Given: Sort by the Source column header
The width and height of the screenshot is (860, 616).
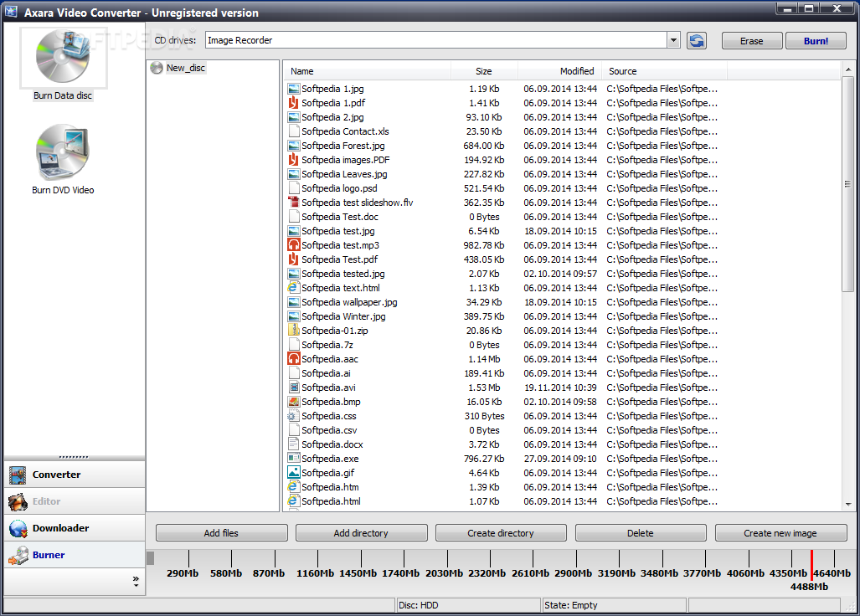Looking at the screenshot, I should 664,71.
